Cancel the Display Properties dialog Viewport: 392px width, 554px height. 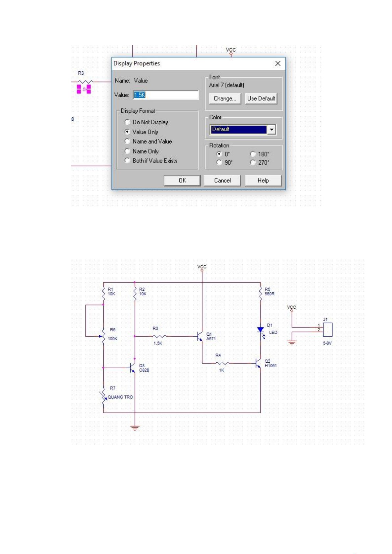pos(222,181)
